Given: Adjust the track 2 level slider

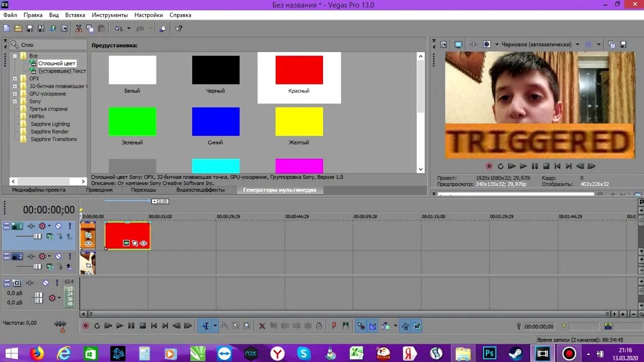Looking at the screenshot, I should [x=37, y=266].
